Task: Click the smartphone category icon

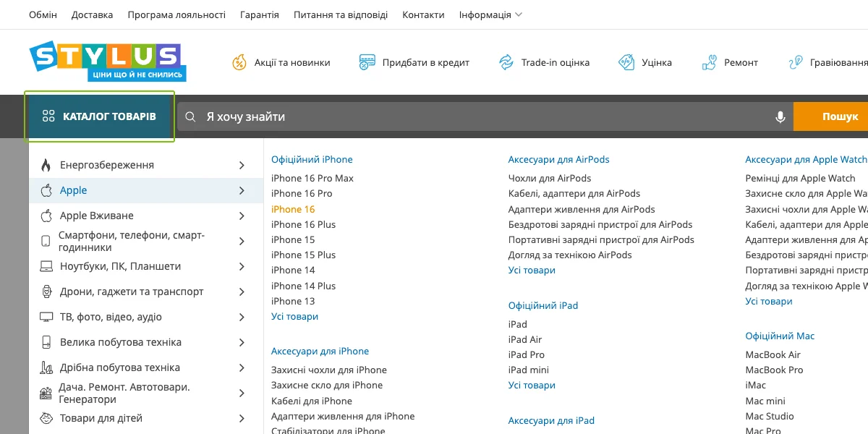Action: coord(46,241)
